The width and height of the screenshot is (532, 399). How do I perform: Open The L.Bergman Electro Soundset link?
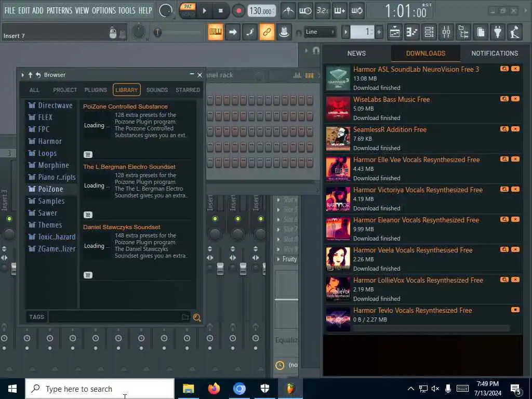(129, 167)
